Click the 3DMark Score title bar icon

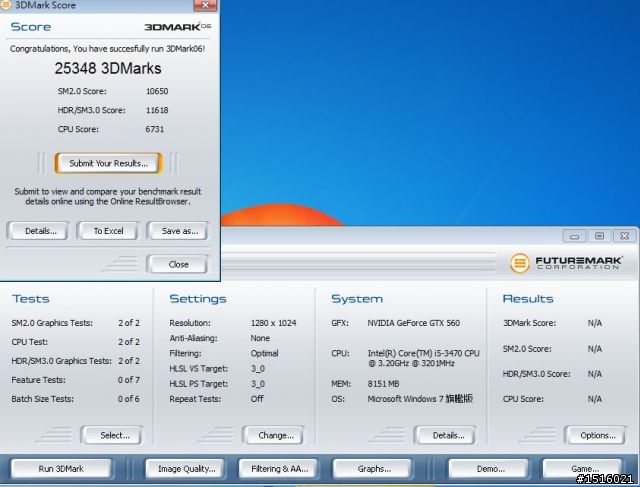tap(6, 5)
